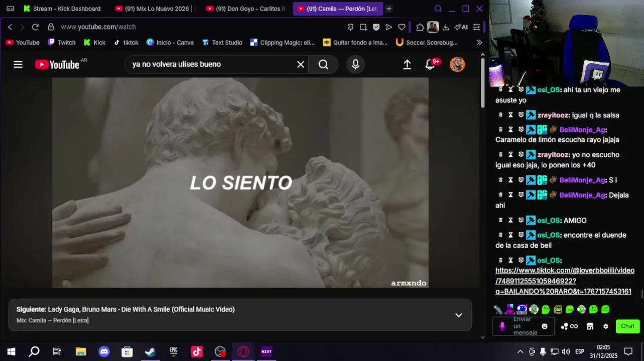Open the browser easy setup sliders icon

(477, 27)
